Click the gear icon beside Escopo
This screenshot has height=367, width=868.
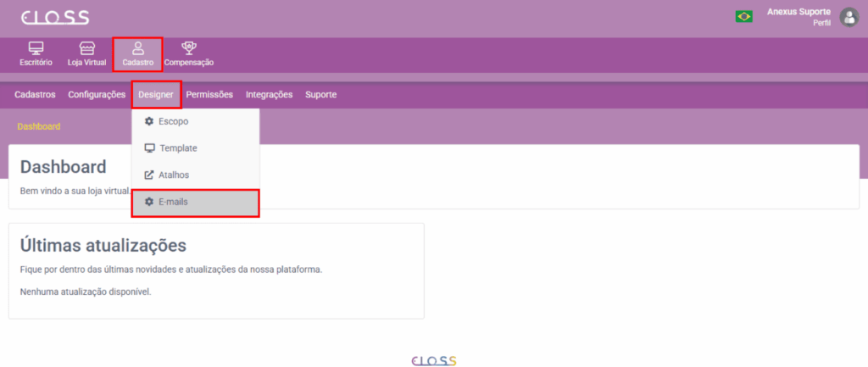point(149,121)
